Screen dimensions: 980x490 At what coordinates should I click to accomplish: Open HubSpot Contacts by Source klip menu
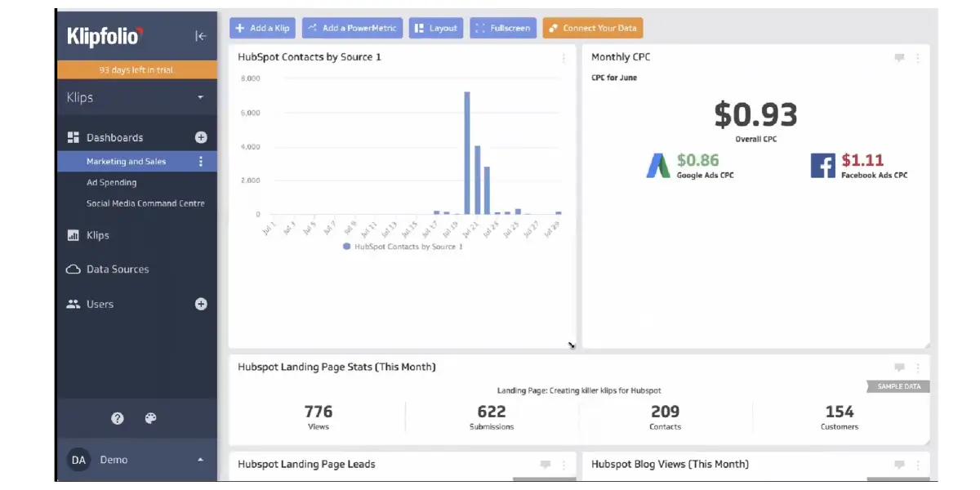[x=563, y=58]
